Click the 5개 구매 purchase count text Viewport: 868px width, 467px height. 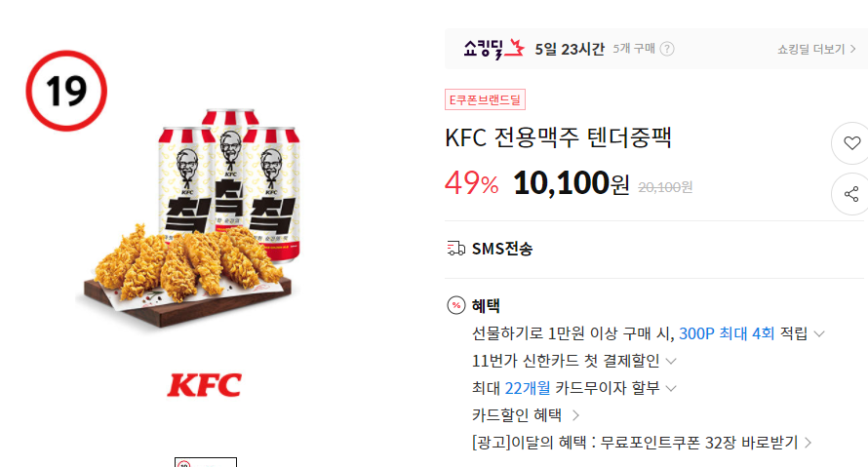(x=634, y=49)
